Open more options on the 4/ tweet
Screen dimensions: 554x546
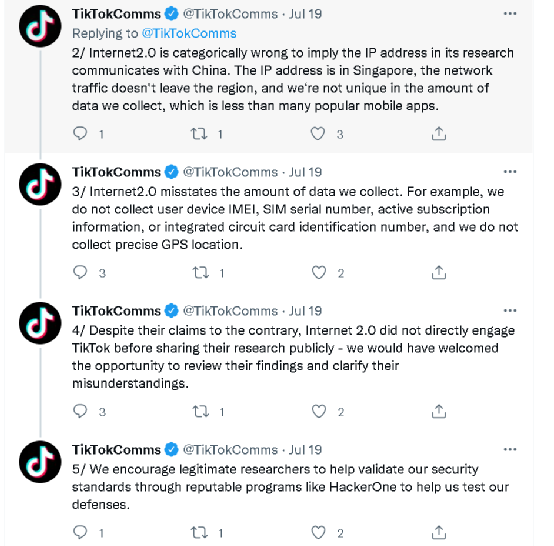click(510, 310)
